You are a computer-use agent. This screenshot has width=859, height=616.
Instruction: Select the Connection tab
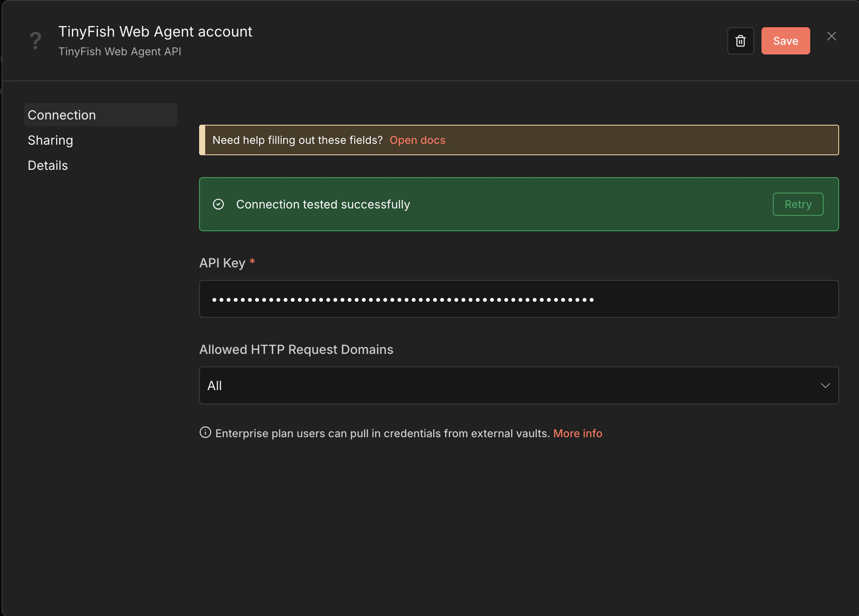tap(62, 115)
